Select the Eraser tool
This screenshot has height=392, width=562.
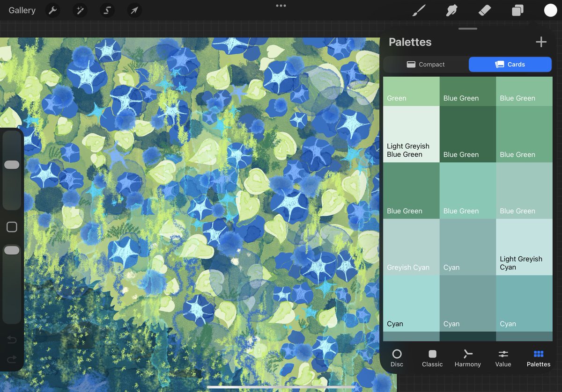[x=485, y=10]
